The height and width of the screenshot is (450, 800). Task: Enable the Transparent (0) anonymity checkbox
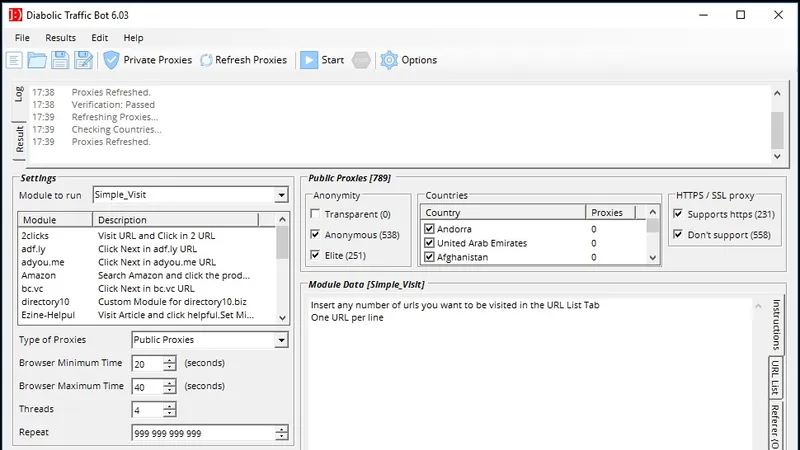(315, 214)
